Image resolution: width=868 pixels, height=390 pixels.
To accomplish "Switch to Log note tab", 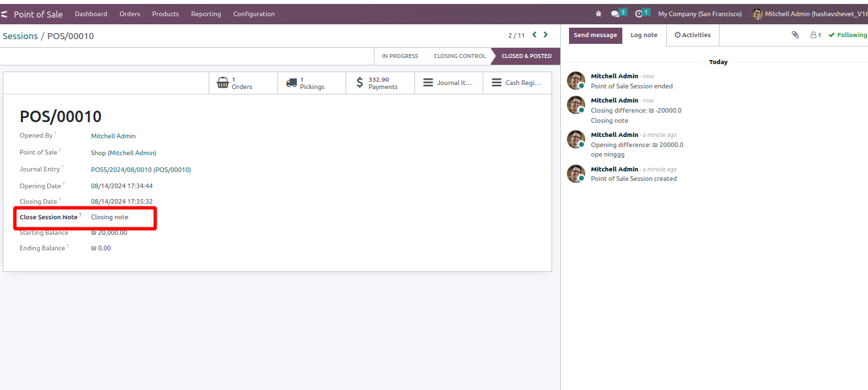I will 644,35.
